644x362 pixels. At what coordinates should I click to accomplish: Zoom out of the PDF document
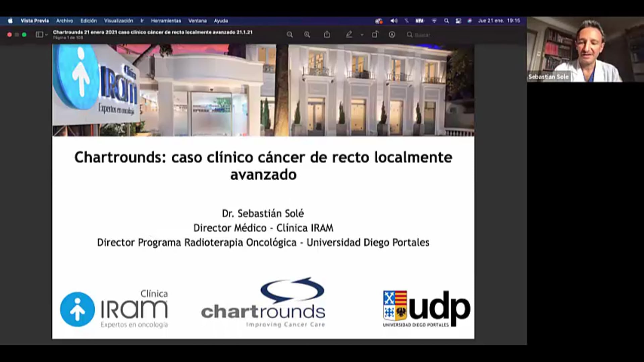click(290, 35)
